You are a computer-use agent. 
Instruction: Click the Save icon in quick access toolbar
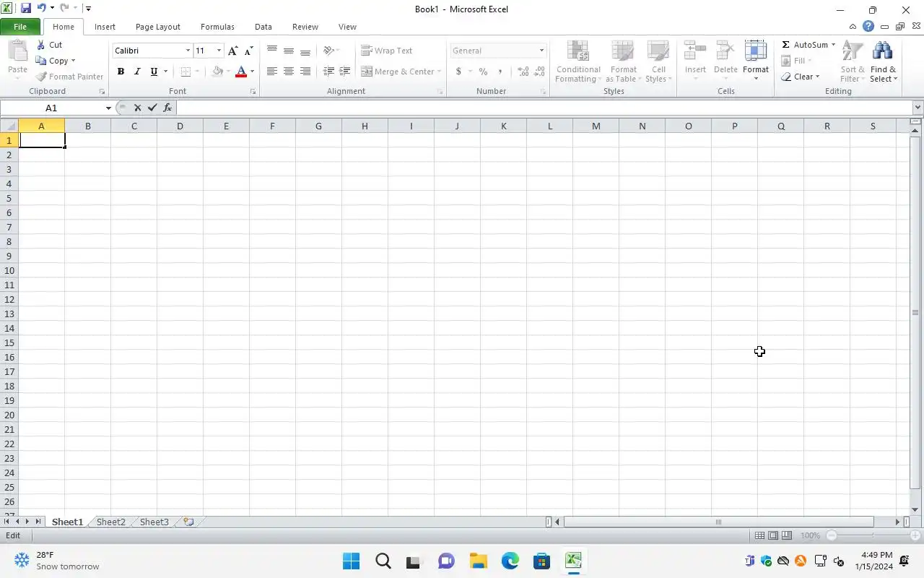pyautogui.click(x=26, y=9)
